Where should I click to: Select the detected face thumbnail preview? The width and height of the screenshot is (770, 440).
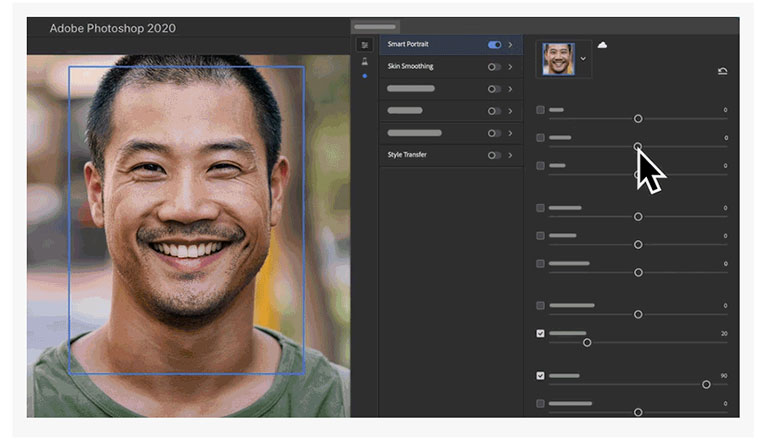pyautogui.click(x=558, y=59)
